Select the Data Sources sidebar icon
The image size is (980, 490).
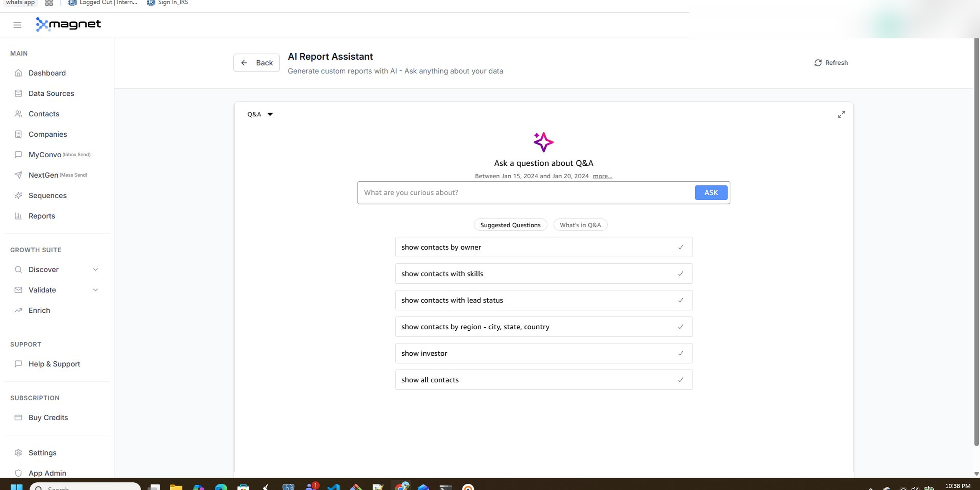click(x=19, y=93)
